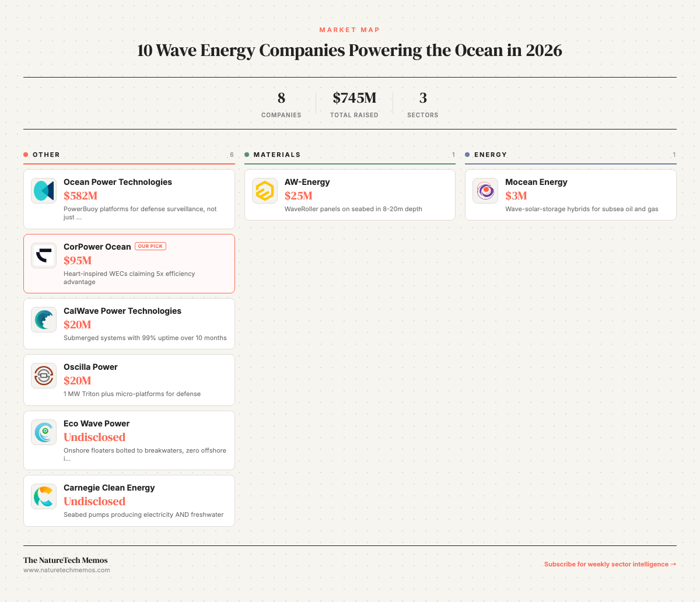
Task: Expand the MATERIALS sector count showing 1
Action: (453, 155)
